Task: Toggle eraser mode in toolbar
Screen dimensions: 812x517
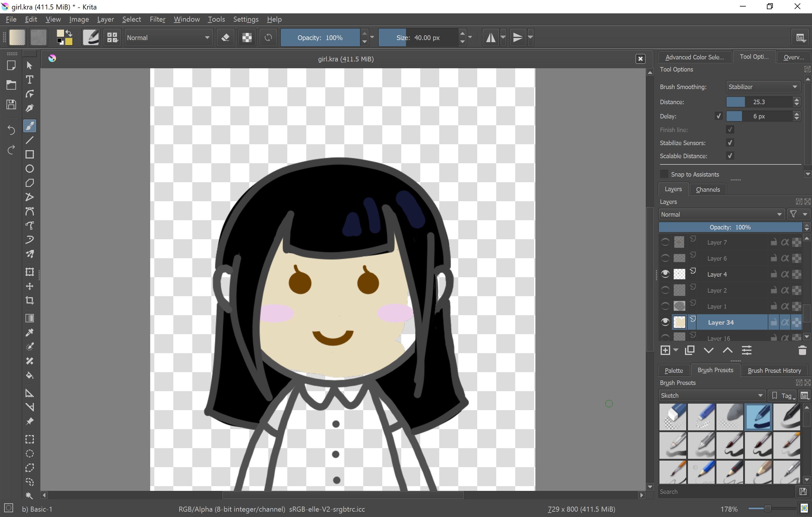Action: 226,37
